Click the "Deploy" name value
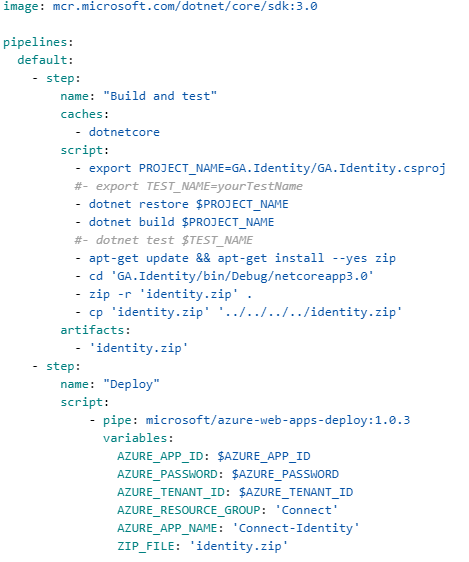Viewport: 469px width, 562px height. [x=131, y=384]
